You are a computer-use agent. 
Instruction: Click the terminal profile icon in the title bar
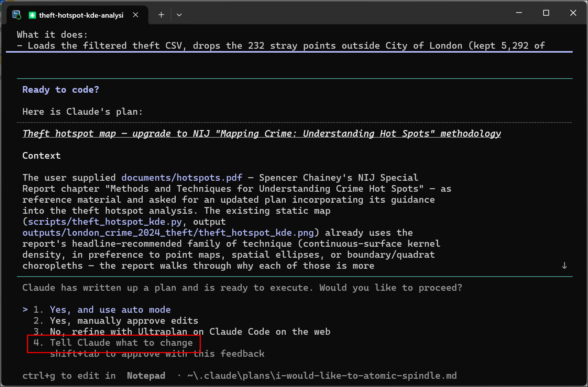point(17,15)
